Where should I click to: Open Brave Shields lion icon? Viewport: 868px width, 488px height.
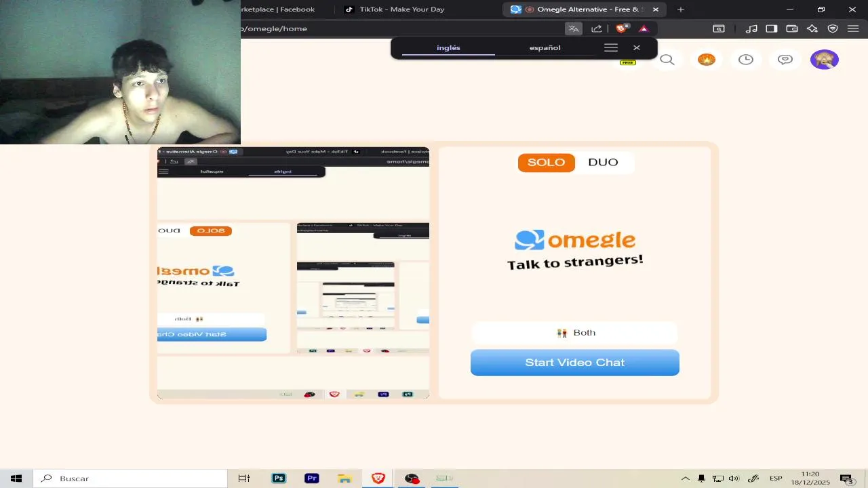tap(621, 28)
